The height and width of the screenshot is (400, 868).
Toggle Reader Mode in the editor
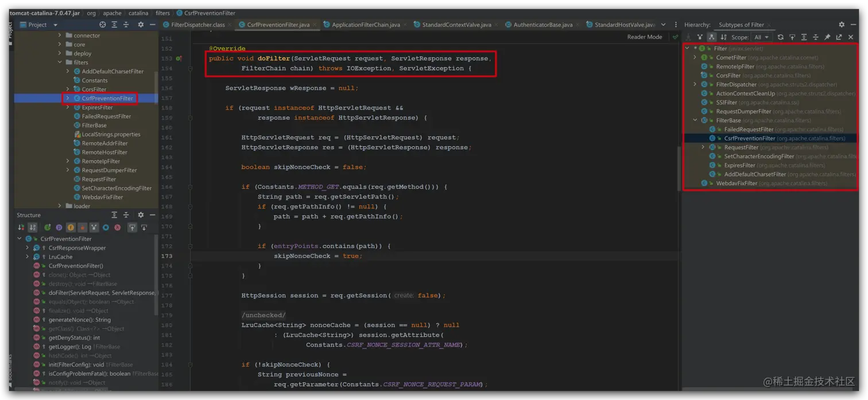[x=644, y=37]
